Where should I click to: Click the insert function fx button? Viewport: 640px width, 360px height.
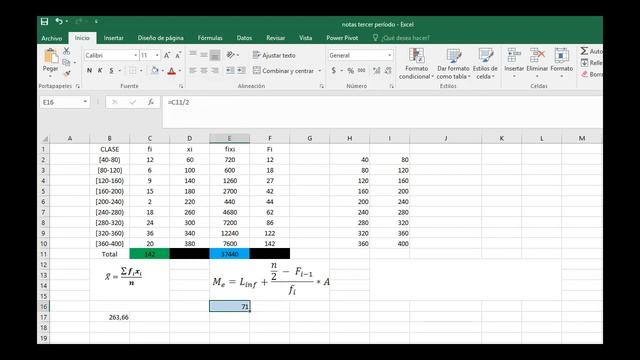coord(151,102)
